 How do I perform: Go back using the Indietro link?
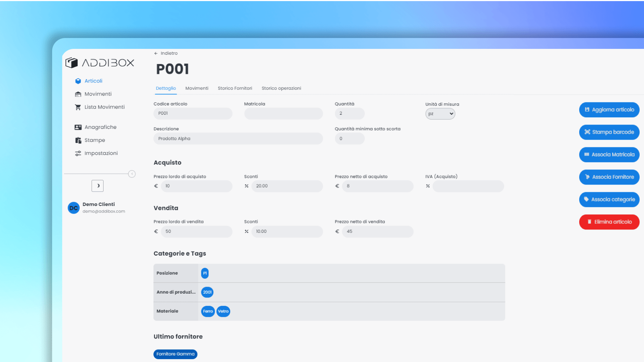pos(169,53)
